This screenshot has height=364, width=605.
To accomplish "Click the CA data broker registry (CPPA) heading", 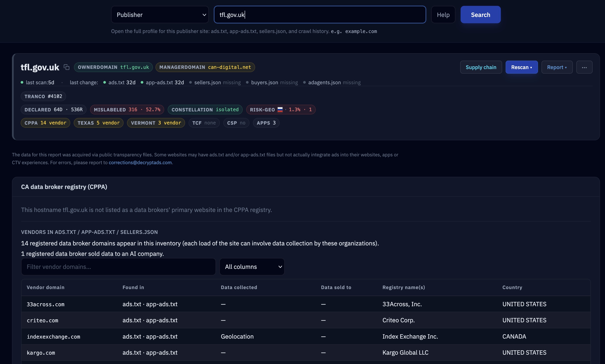I will tap(64, 187).
